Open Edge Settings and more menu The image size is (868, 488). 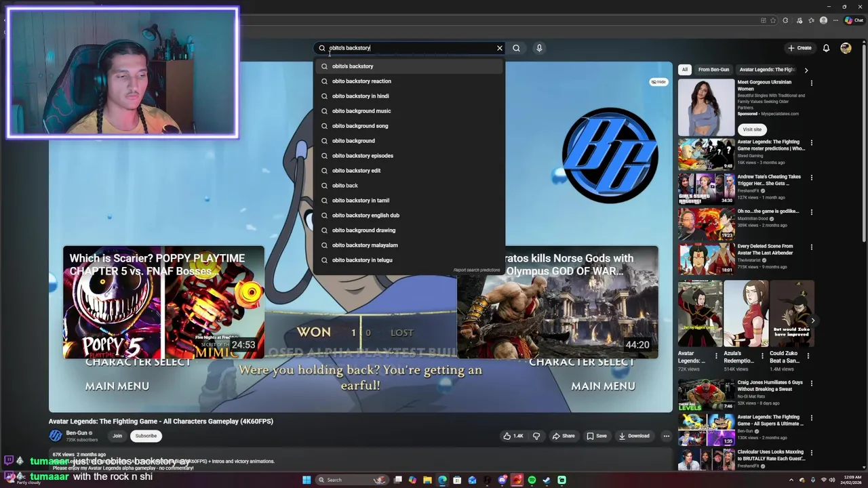click(835, 20)
